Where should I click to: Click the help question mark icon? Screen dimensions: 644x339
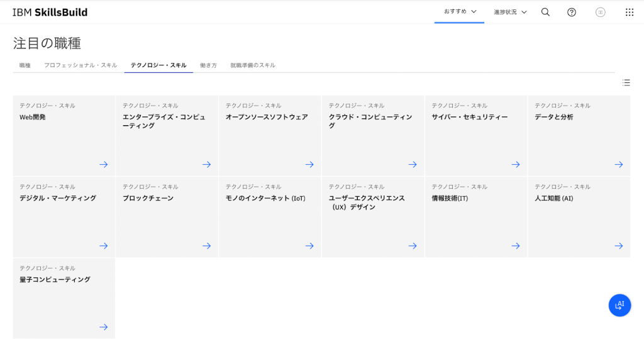coord(571,12)
